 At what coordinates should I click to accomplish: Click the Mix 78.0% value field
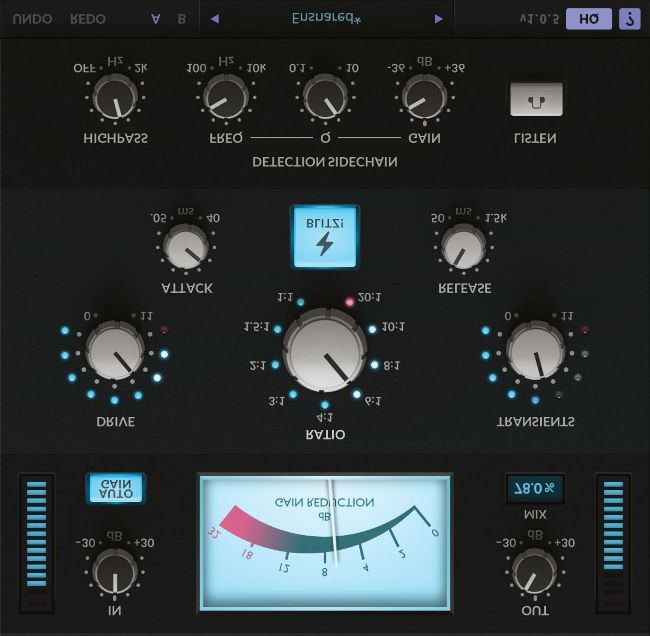point(535,488)
